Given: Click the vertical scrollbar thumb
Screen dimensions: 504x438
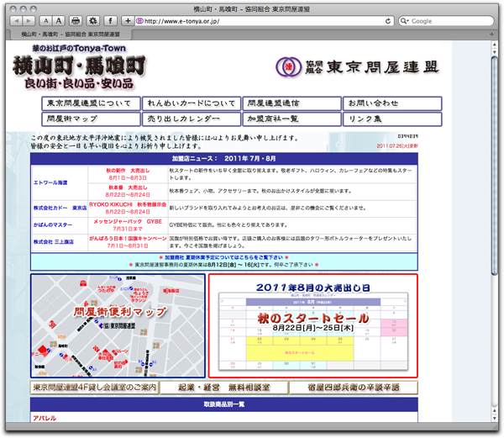Looking at the screenshot, I should 495,166.
